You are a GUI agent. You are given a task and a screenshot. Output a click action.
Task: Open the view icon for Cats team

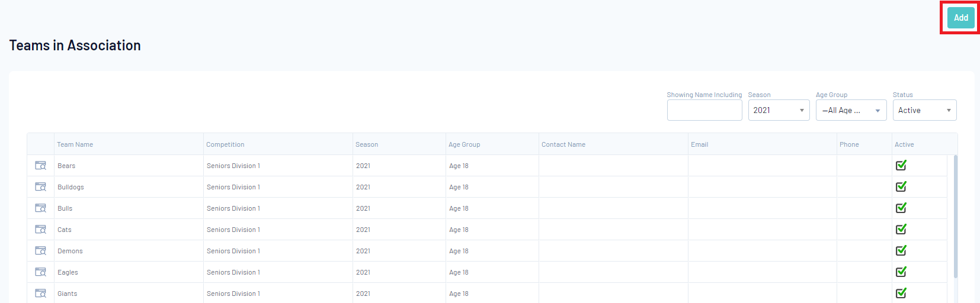40,230
